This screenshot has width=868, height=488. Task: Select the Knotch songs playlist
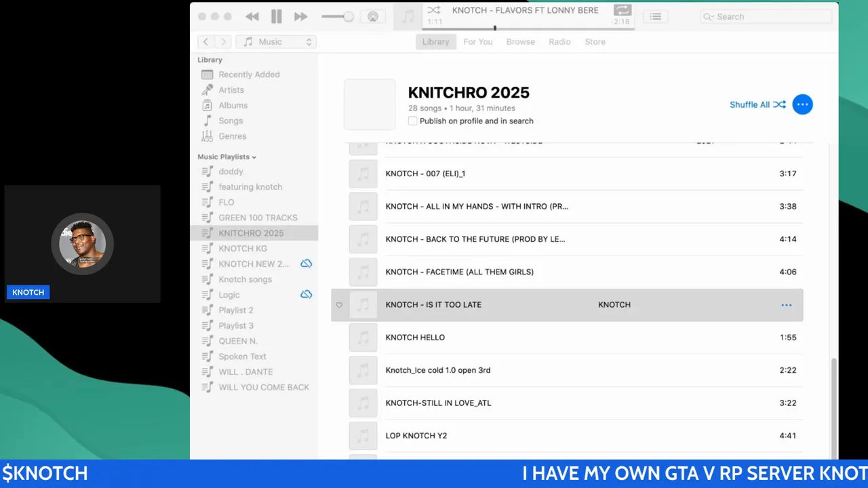pos(245,279)
